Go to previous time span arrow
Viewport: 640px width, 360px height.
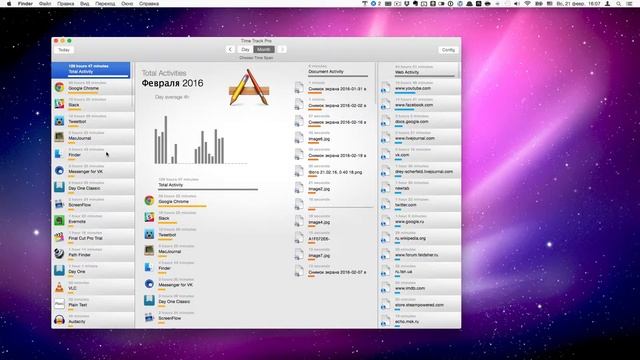(230, 49)
